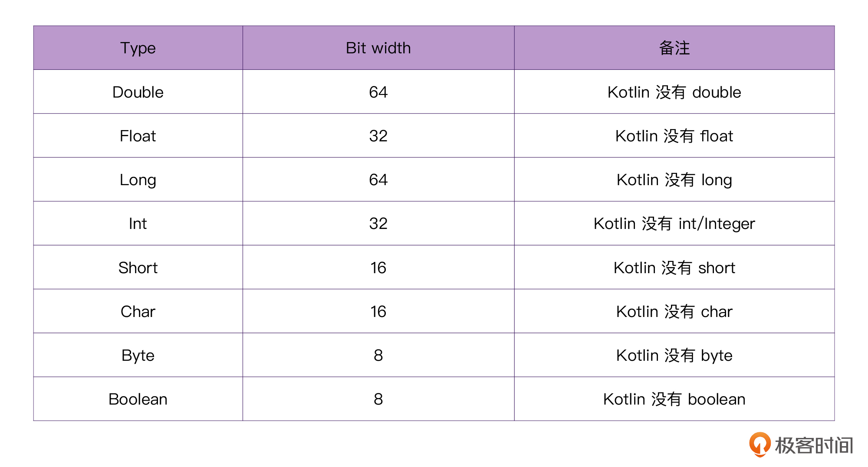
Task: Select the Boolean type cell
Action: pyautogui.click(x=138, y=399)
